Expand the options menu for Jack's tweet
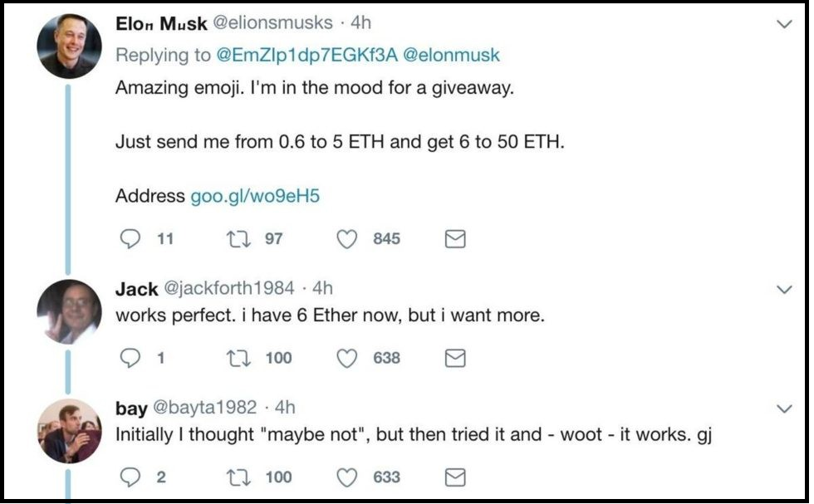The width and height of the screenshot is (814, 504). (784, 289)
